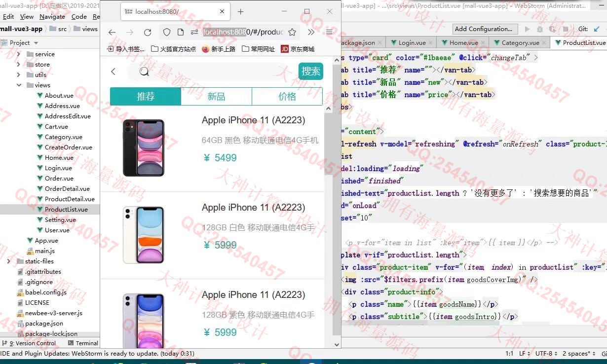Click the scrollbar down arrow
This screenshot has height=364, width=607.
(x=337, y=345)
